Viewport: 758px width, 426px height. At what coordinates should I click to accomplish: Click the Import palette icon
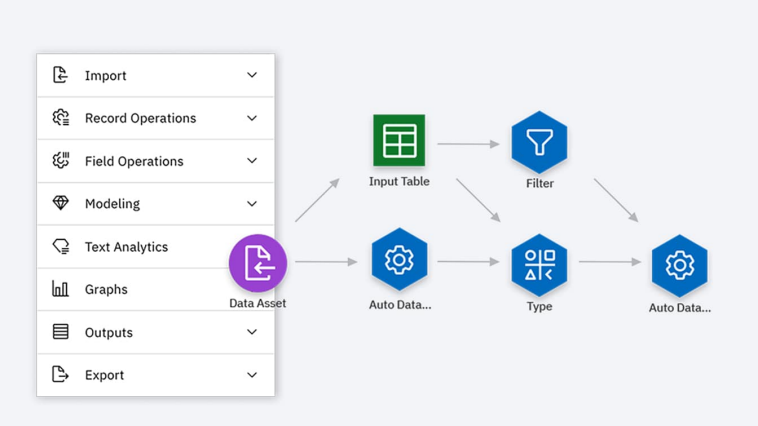click(x=61, y=75)
